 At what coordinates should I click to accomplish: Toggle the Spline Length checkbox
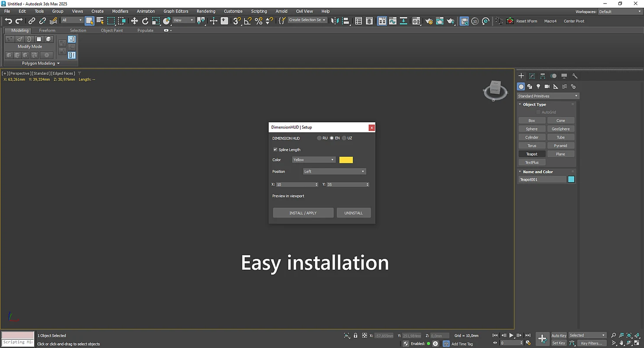[275, 150]
